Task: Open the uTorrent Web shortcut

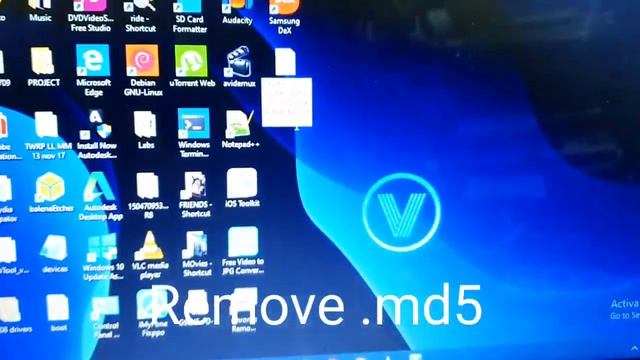Action: 192,66
